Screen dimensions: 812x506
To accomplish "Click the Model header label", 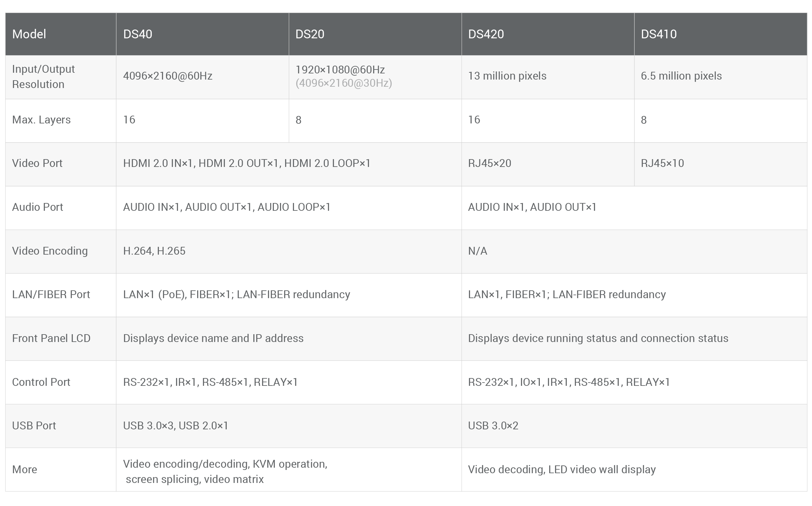I will (x=29, y=34).
